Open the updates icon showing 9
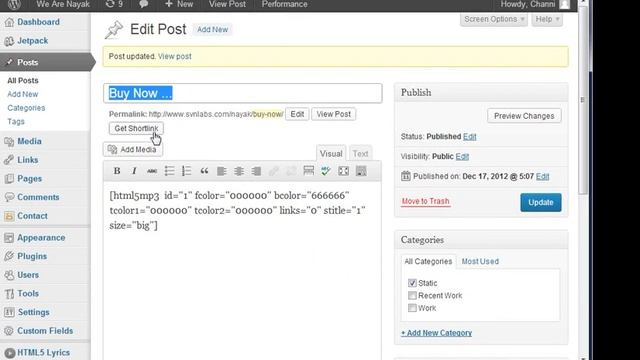The width and height of the screenshot is (640, 360). [114, 4]
